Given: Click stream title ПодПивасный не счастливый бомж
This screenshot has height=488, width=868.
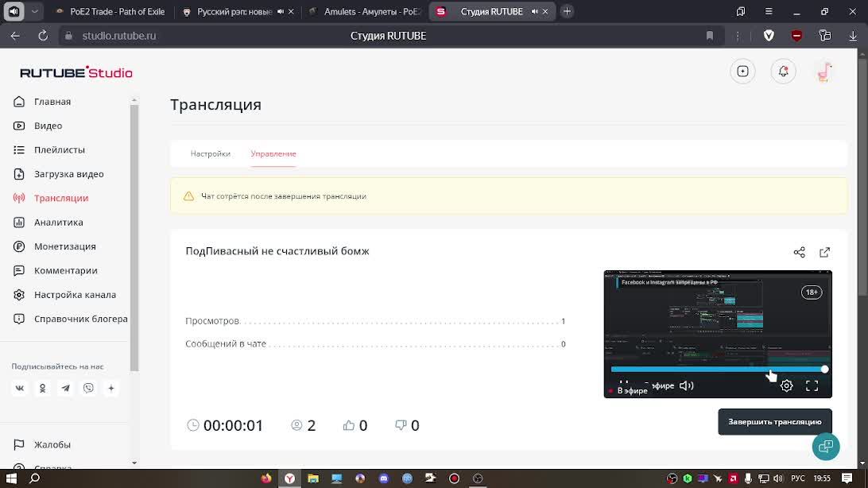Looking at the screenshot, I should pyautogui.click(x=277, y=251).
